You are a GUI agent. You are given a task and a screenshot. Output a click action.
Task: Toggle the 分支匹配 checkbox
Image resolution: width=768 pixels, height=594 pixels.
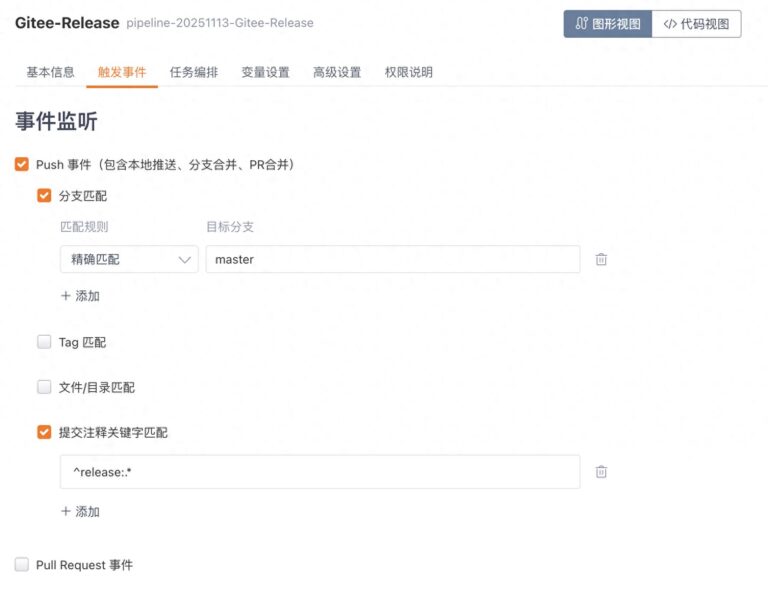[x=44, y=196]
